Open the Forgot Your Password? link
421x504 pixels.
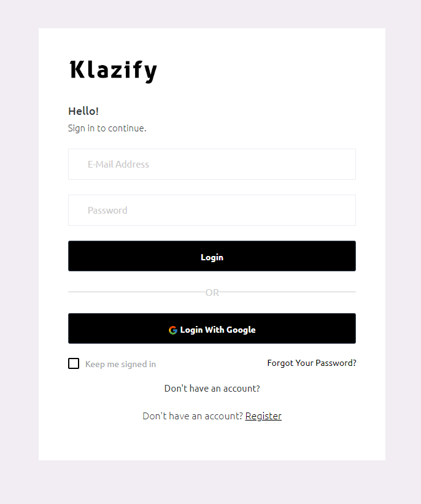(x=312, y=363)
